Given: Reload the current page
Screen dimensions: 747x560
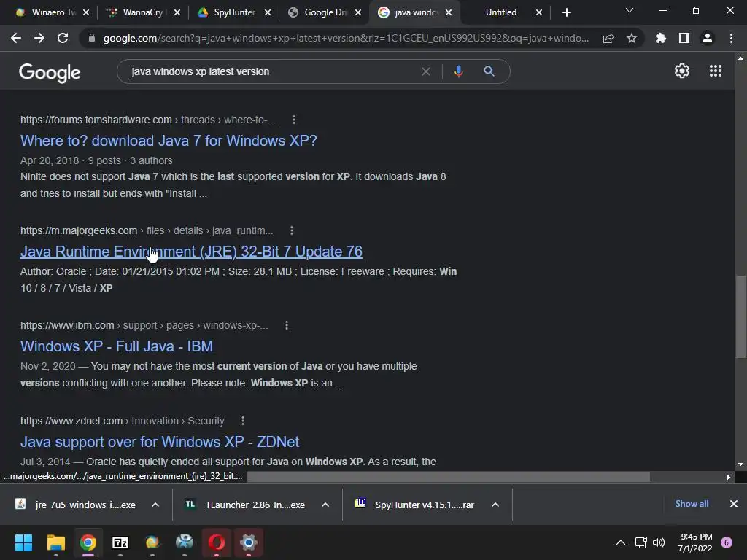Looking at the screenshot, I should click(x=63, y=38).
